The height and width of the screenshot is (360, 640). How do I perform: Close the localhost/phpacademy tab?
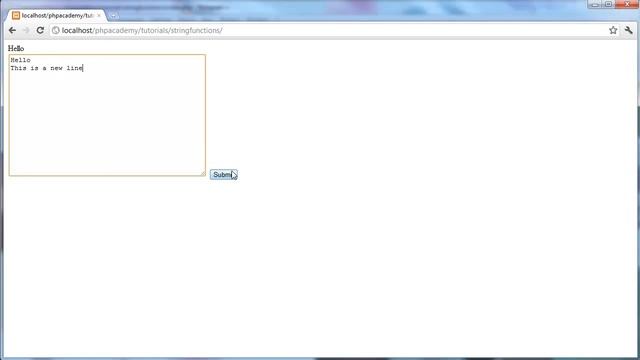99,16
